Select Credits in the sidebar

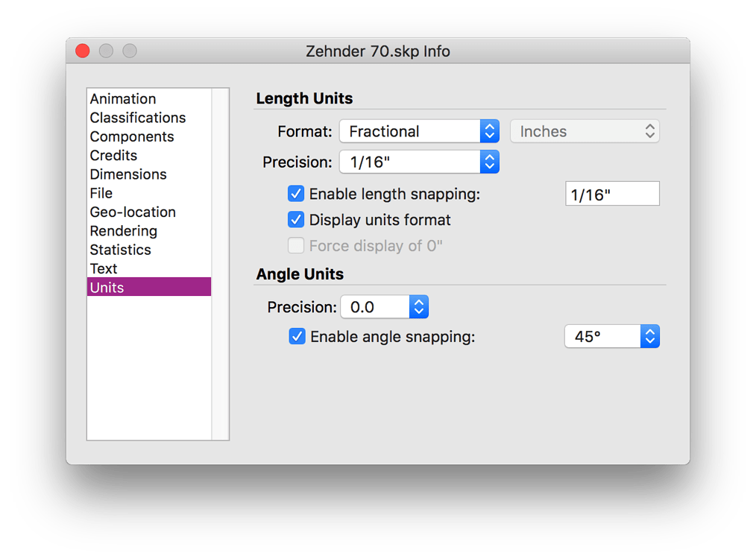tap(113, 156)
